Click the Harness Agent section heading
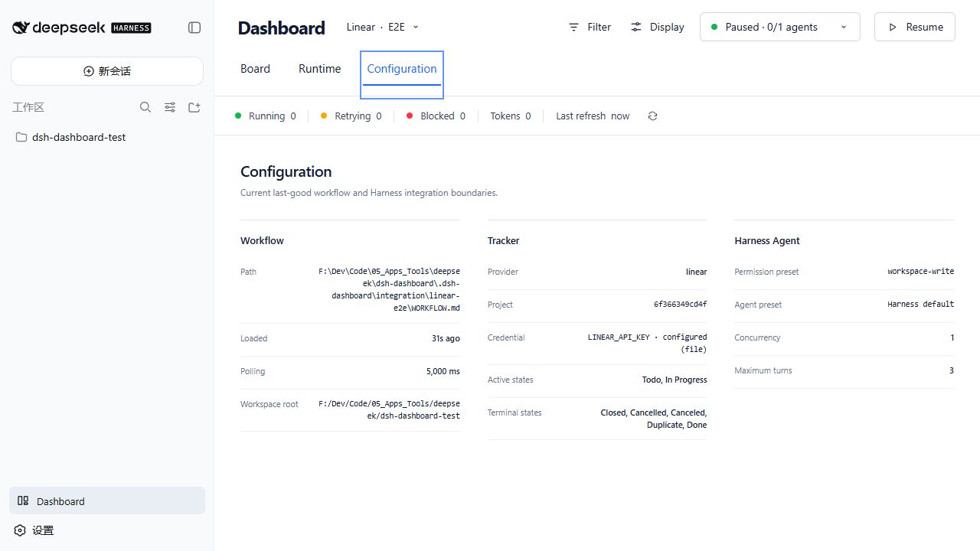 [x=767, y=240]
